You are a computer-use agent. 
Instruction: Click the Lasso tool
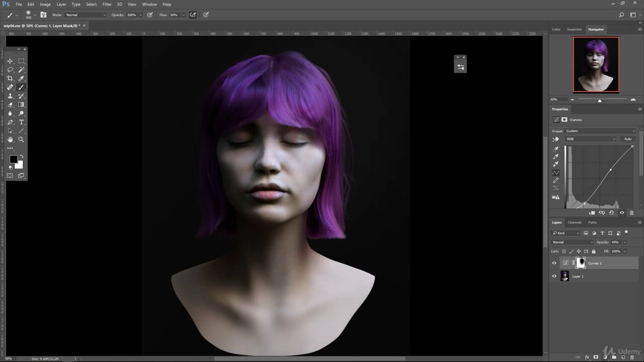pos(10,70)
